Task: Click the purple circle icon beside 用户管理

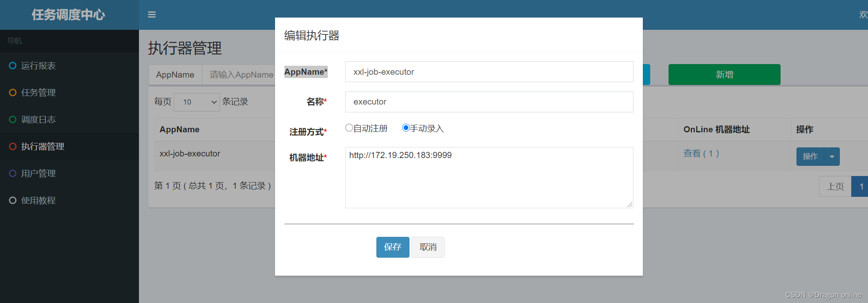Action: coord(13,174)
